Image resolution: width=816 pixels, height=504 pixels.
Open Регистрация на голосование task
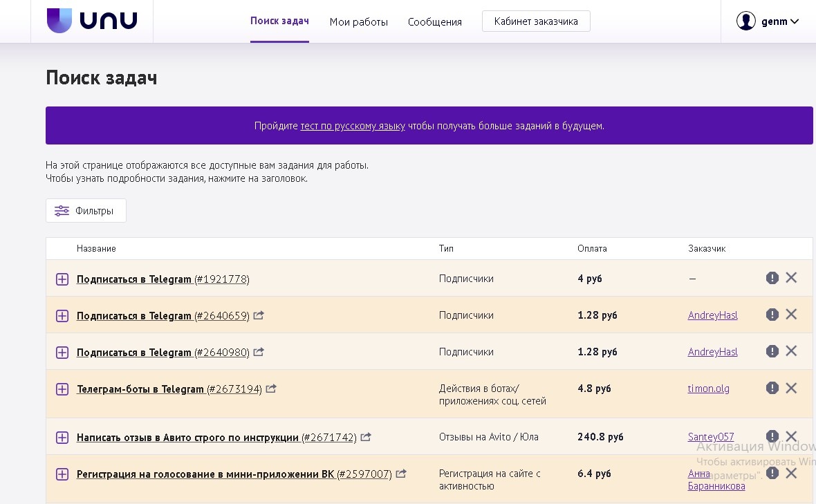coord(234,474)
